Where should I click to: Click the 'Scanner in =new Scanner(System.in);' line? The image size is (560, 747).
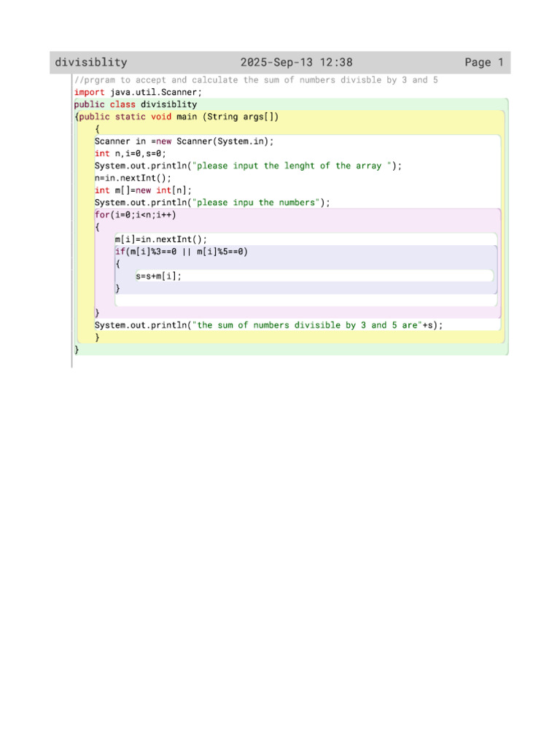click(184, 142)
